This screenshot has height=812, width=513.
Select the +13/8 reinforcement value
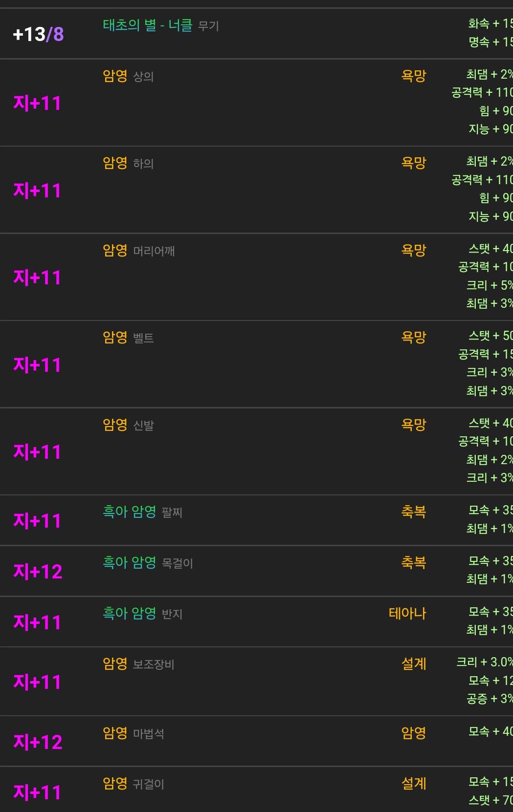(38, 34)
